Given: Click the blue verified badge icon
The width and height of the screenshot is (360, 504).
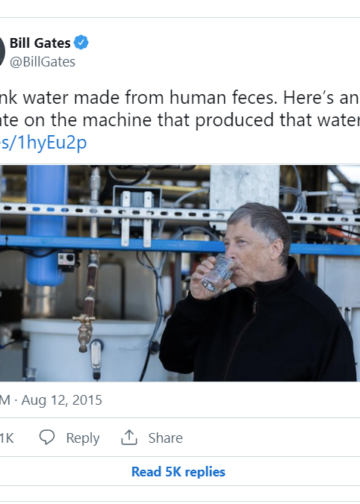Looking at the screenshot, I should (81, 42).
